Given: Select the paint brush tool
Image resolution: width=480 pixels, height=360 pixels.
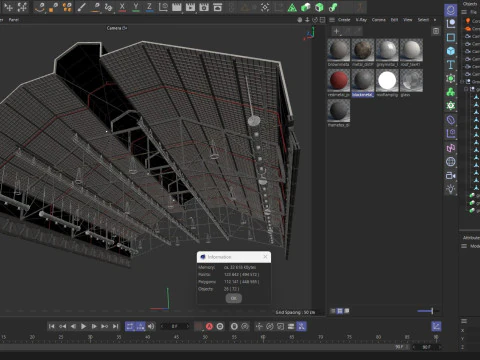Looking at the screenshot, I should 81,7.
